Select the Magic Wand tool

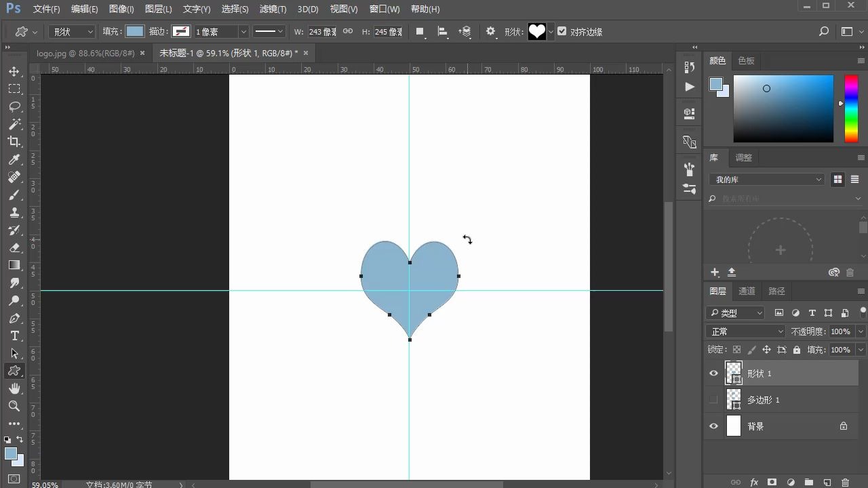click(14, 124)
